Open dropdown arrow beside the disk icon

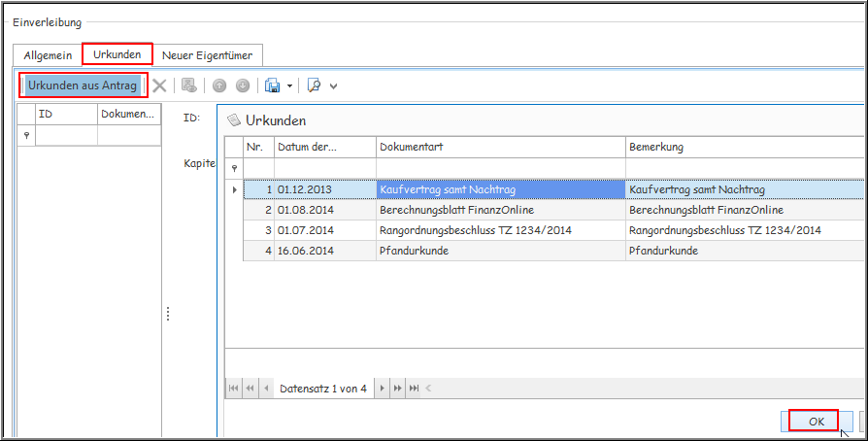pyautogui.click(x=289, y=85)
